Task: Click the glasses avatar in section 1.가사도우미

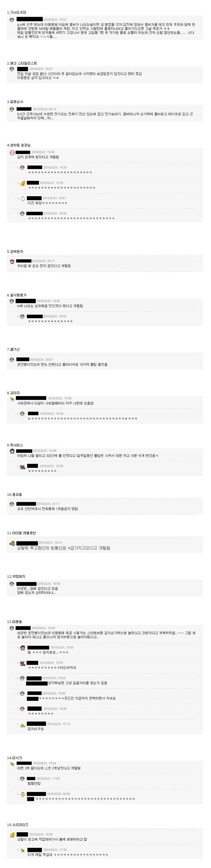Action: click(12, 20)
